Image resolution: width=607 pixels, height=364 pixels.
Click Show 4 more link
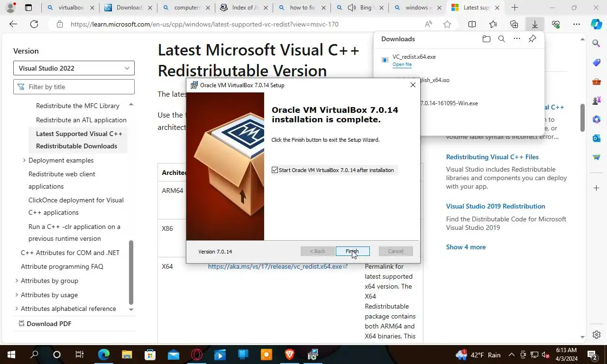pyautogui.click(x=466, y=247)
